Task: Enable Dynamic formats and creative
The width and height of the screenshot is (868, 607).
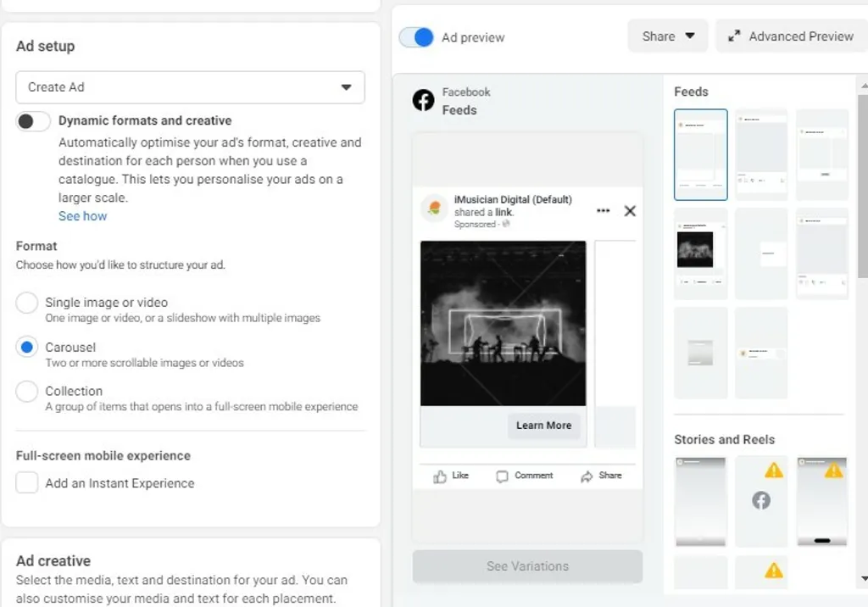Action: point(32,121)
